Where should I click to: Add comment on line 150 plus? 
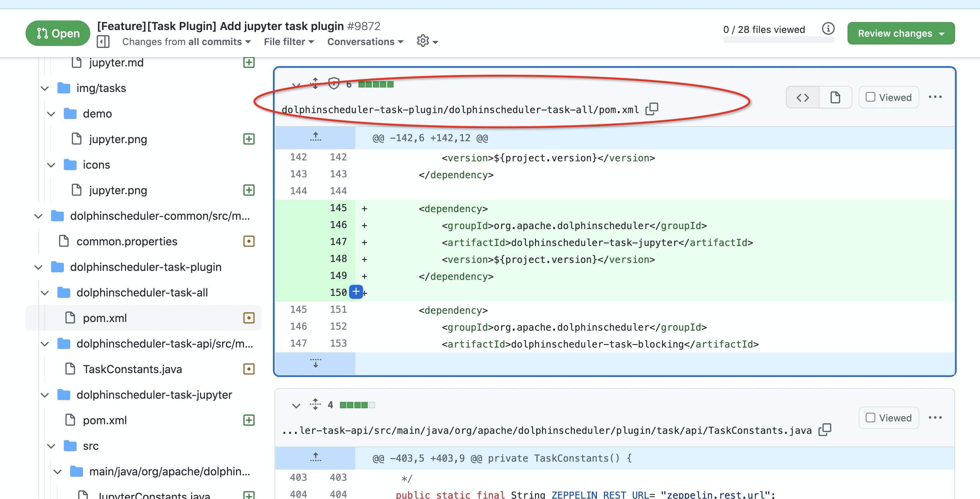click(x=356, y=292)
